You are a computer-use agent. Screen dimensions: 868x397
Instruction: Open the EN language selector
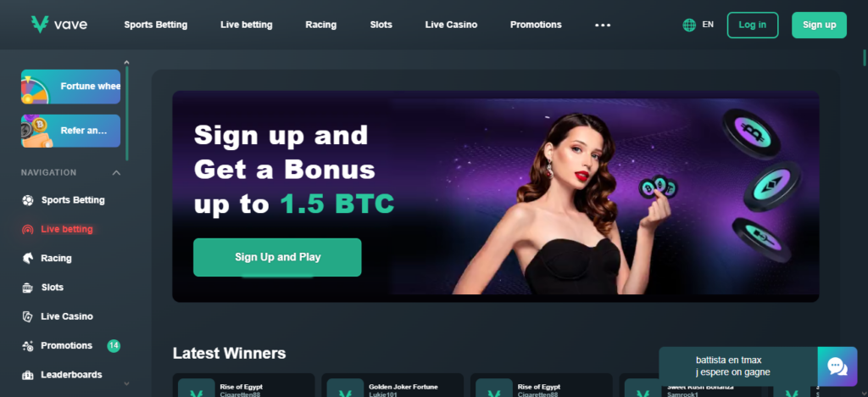(708, 25)
